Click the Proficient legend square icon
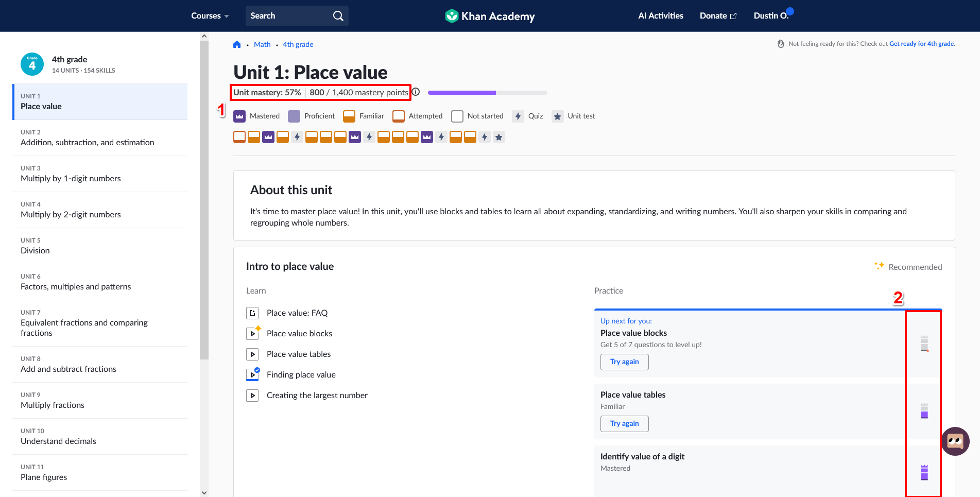The width and height of the screenshot is (980, 497). pyautogui.click(x=294, y=116)
